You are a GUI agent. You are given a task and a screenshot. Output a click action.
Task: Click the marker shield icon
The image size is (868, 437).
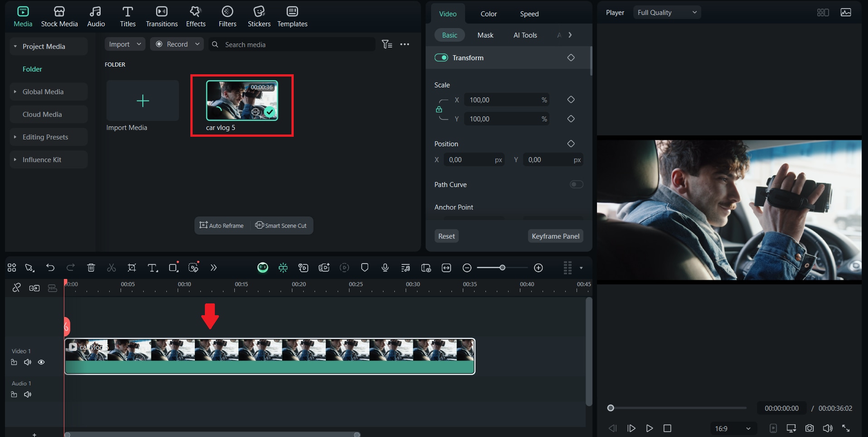pyautogui.click(x=364, y=268)
